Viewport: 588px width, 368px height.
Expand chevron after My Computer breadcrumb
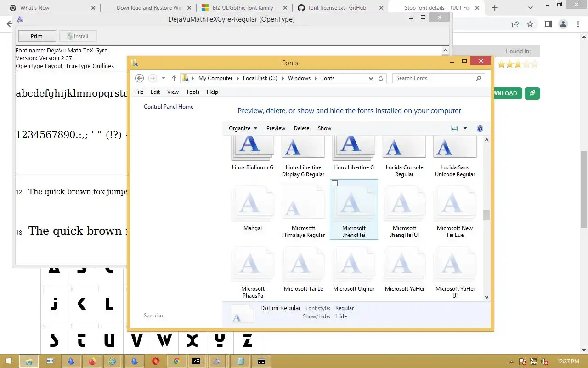pos(238,78)
